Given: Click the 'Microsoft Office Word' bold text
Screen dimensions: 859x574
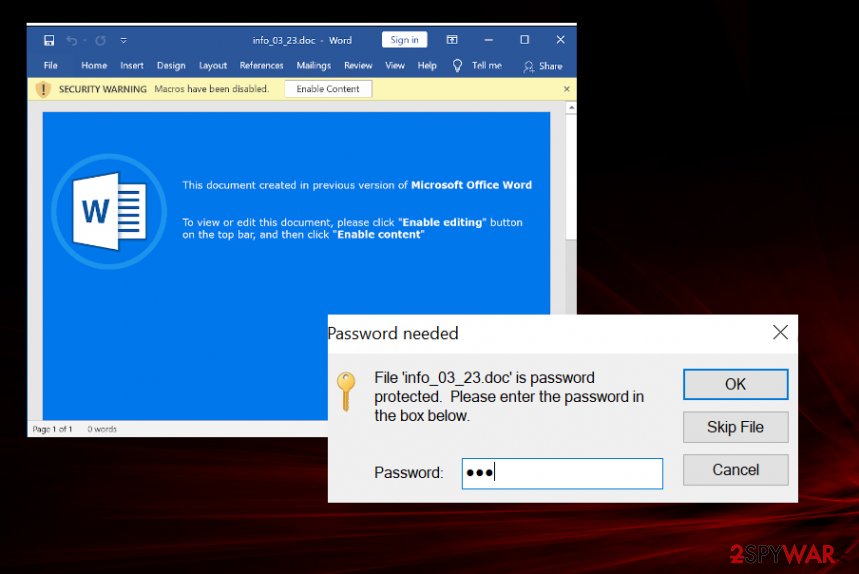Looking at the screenshot, I should (471, 185).
